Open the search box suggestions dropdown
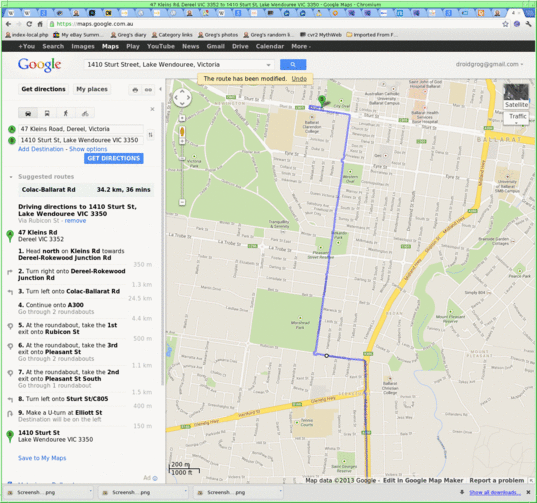This screenshot has height=503, width=537. point(268,65)
